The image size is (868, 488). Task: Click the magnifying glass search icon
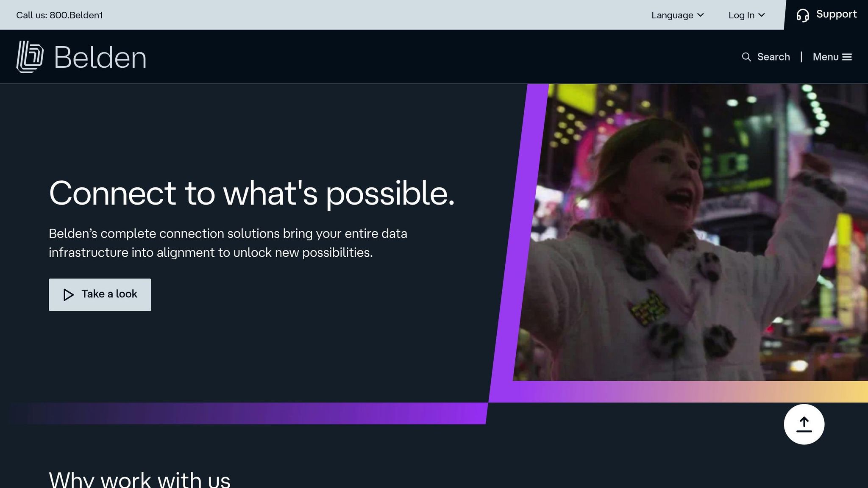746,57
